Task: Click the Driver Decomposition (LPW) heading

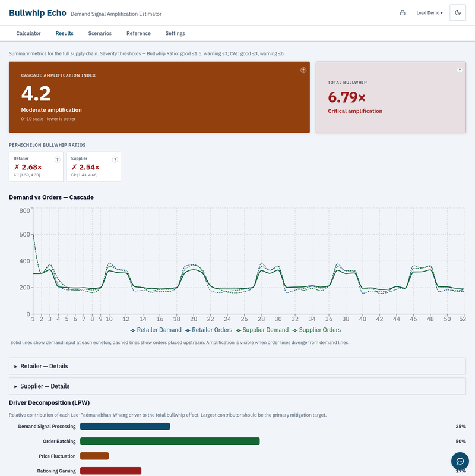Action: tap(49, 402)
